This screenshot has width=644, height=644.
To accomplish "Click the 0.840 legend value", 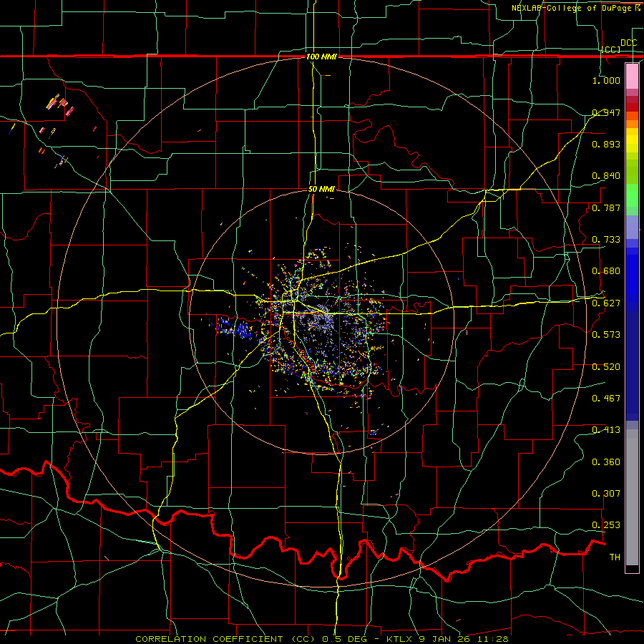I will (x=606, y=176).
